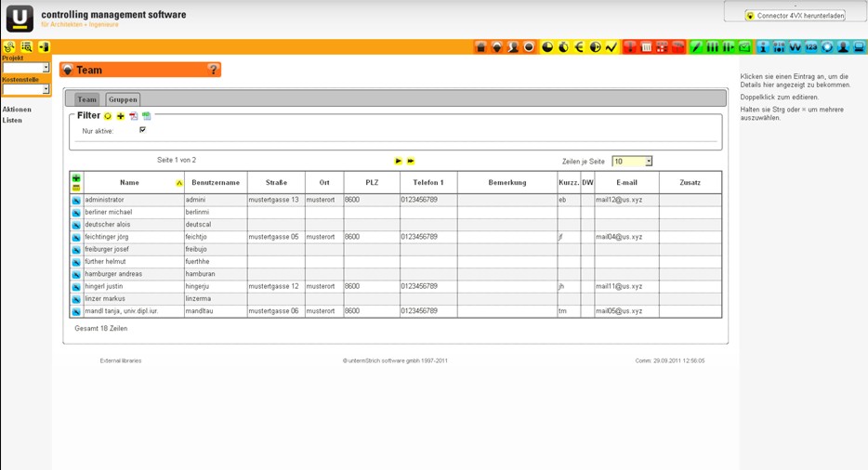Export list as PDF via Filter icon
Viewport: 868px width, 470px height.
click(x=134, y=116)
